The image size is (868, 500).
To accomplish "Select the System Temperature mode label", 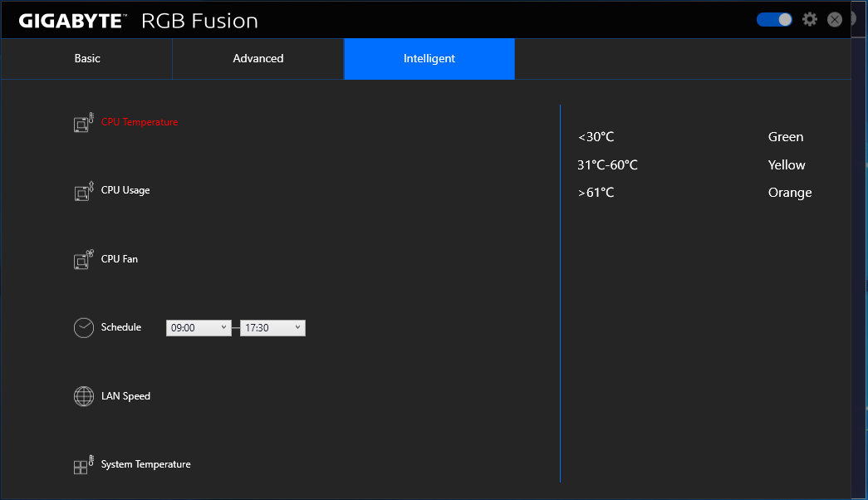I will (x=145, y=464).
